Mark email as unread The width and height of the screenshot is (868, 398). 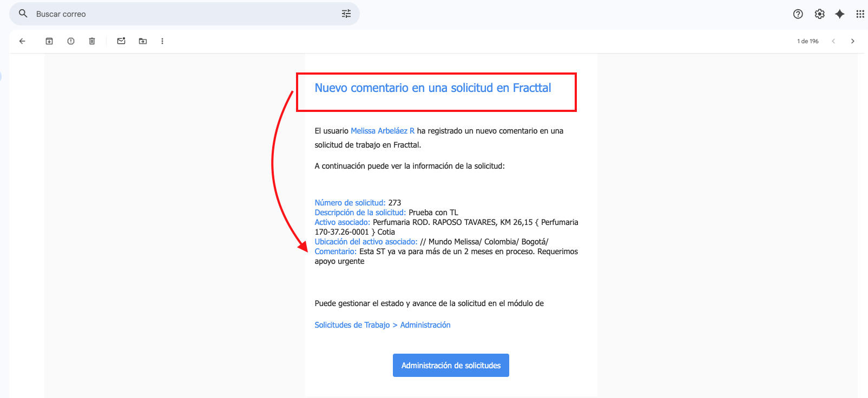click(x=121, y=41)
